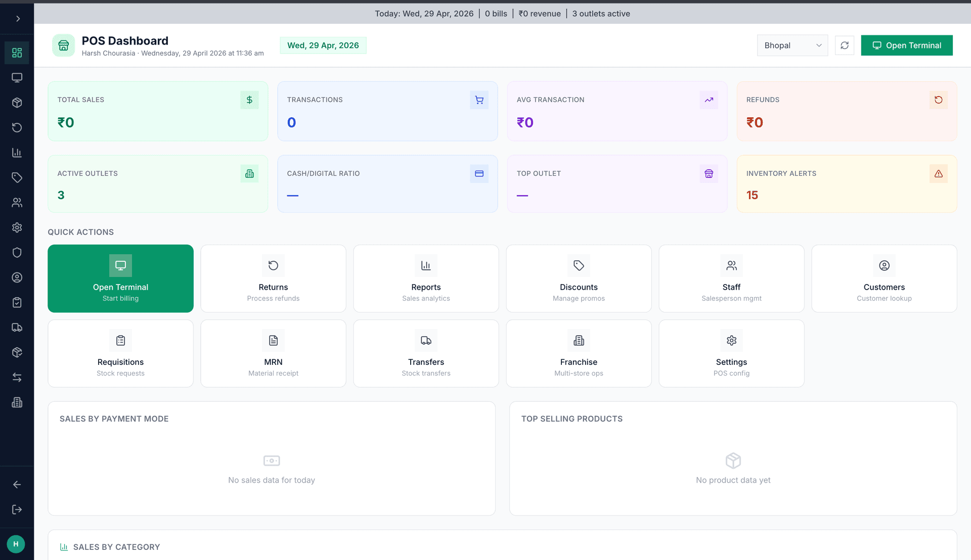Select the Franchise quick action tile
The height and width of the screenshot is (560, 971).
pyautogui.click(x=579, y=353)
